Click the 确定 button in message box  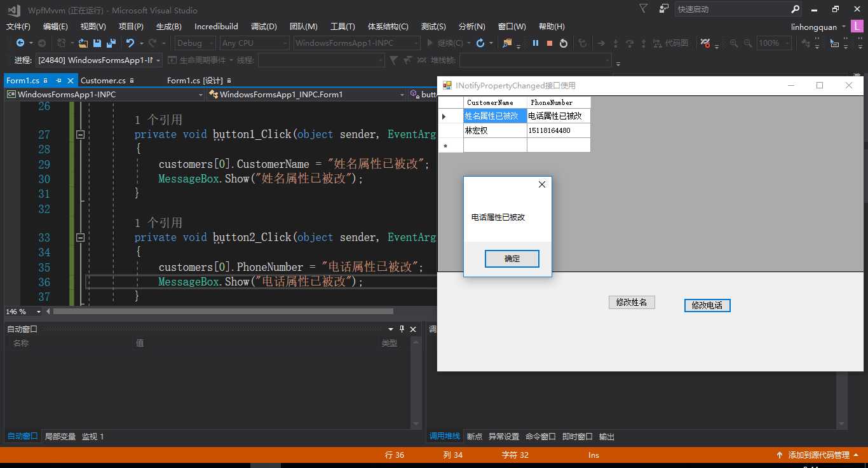click(512, 259)
